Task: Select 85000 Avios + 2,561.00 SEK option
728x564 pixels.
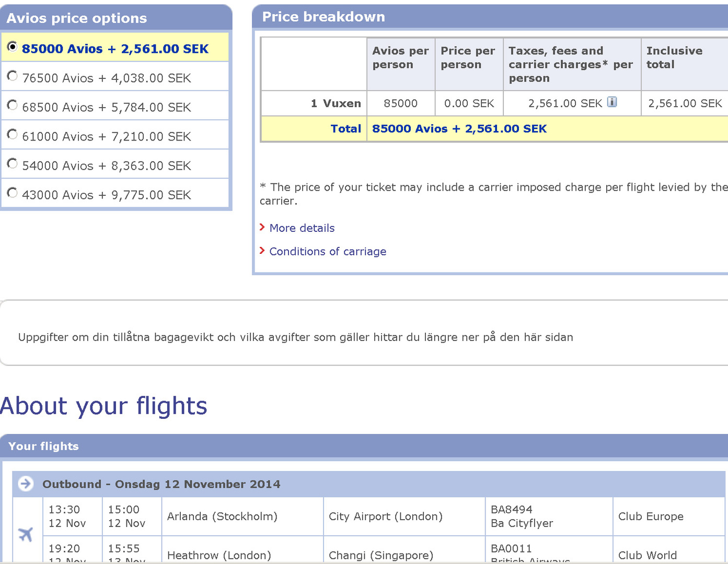Action: pyautogui.click(x=13, y=47)
